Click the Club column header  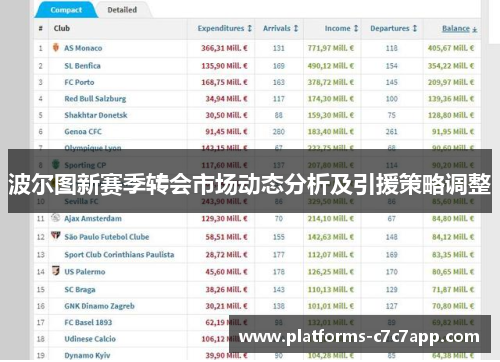coord(62,28)
